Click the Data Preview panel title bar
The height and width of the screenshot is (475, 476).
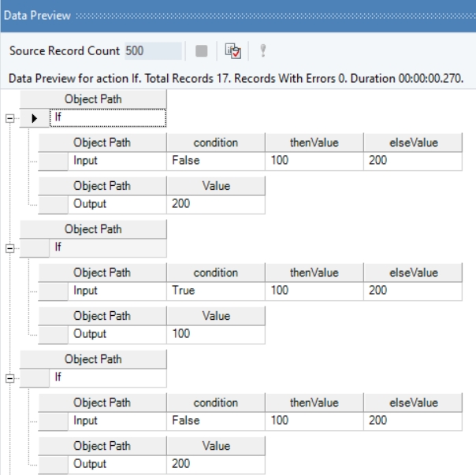(236, 15)
